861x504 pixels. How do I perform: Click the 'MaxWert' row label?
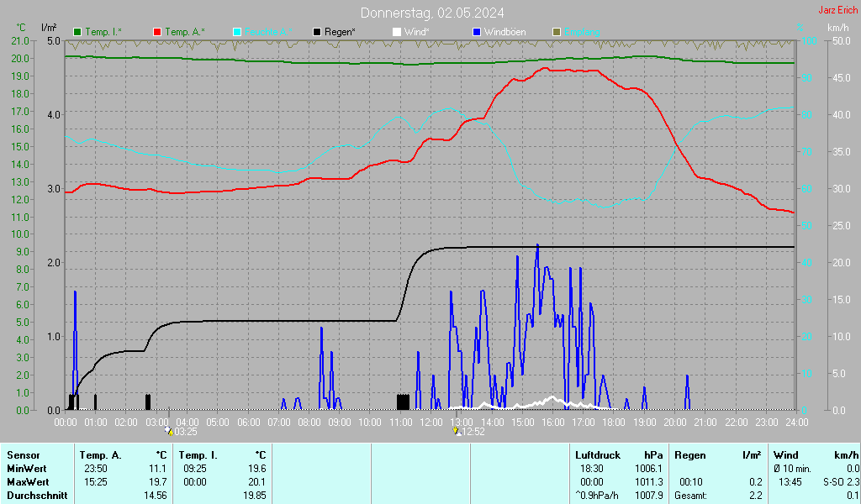[28, 482]
